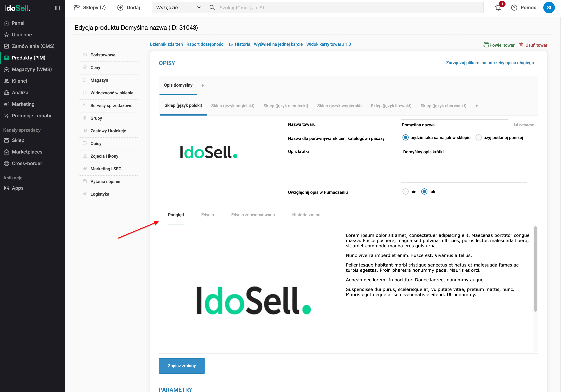Open the Edycja zaawansowana tab
The height and width of the screenshot is (392, 561).
pos(253,215)
